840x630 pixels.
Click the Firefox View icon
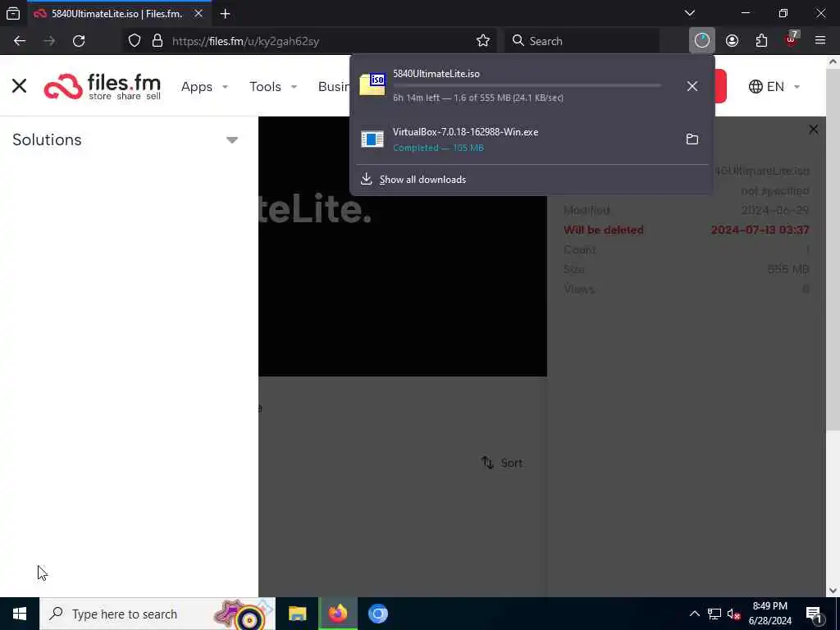[13, 13]
